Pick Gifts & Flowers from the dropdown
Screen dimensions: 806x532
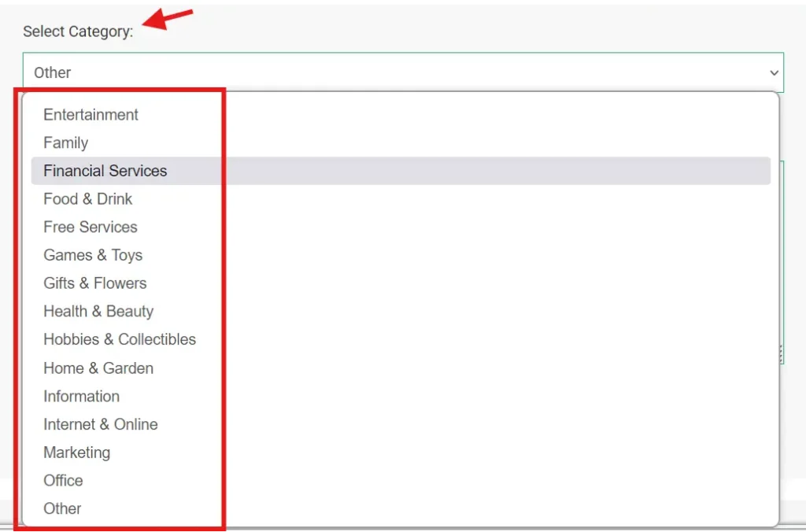[x=401, y=283]
